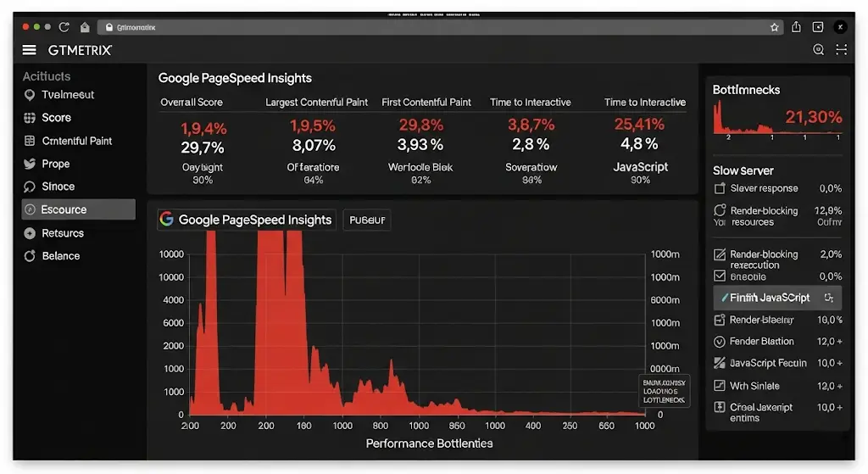Viewport: 868px width, 474px height.
Task: Expand Fender Blattion with its plus sign
Action: tap(839, 342)
